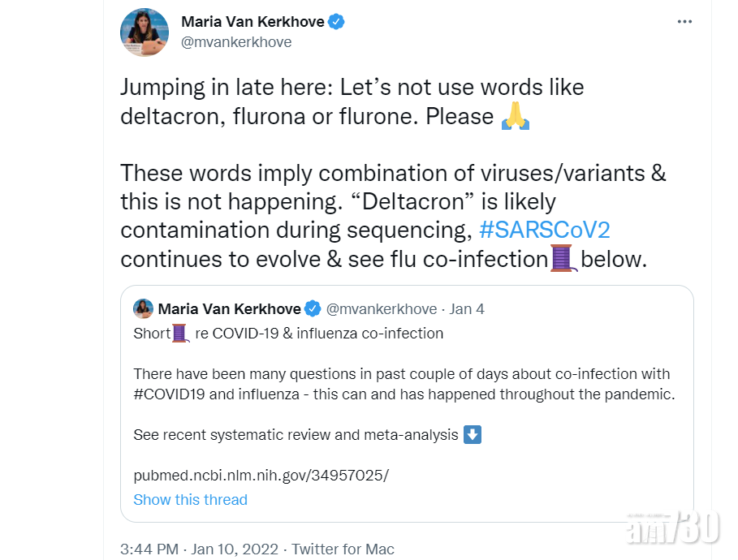Click the small avatar in quoted tweet
Screen dimensions: 738x560
point(144,308)
